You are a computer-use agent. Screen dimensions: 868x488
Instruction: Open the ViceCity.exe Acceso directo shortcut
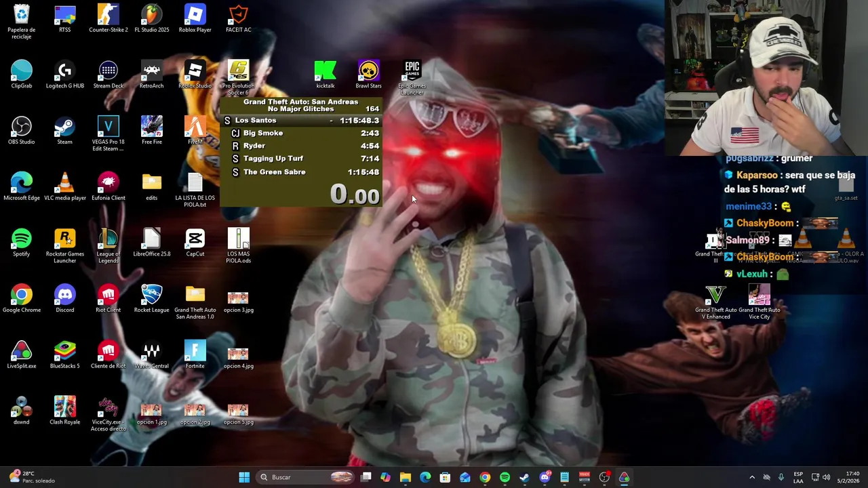pos(108,414)
